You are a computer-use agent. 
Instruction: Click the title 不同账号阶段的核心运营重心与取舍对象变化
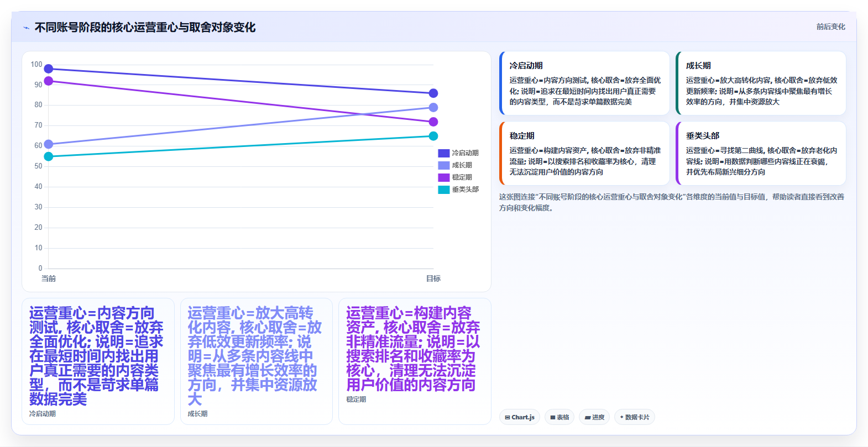pyautogui.click(x=145, y=28)
